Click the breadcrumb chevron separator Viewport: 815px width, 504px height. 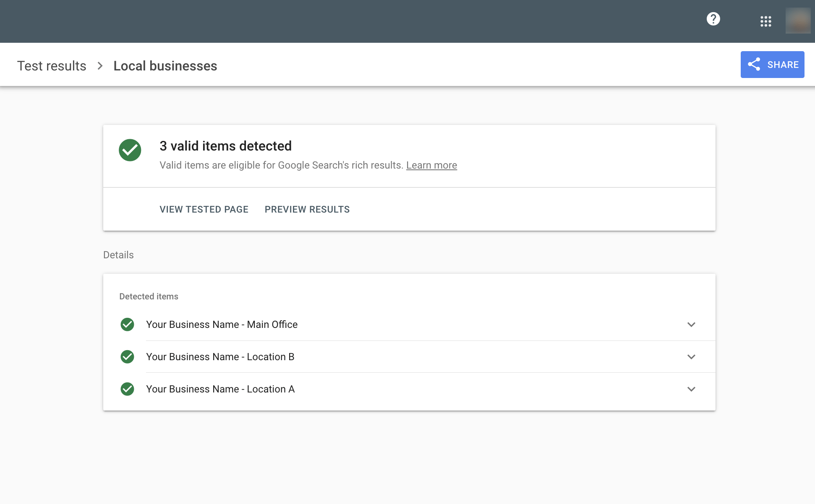100,65
